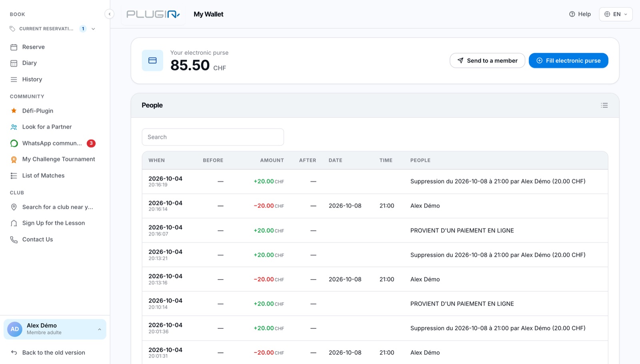Click the Défi-Plugin star icon
Screen dimensions: 640x364
pyautogui.click(x=14, y=111)
